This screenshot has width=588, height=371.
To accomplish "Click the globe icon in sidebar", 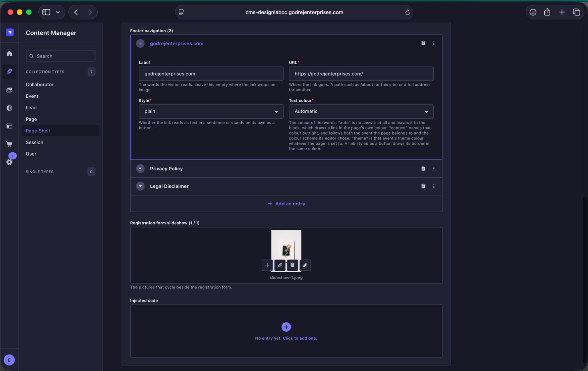I will [x=9, y=108].
